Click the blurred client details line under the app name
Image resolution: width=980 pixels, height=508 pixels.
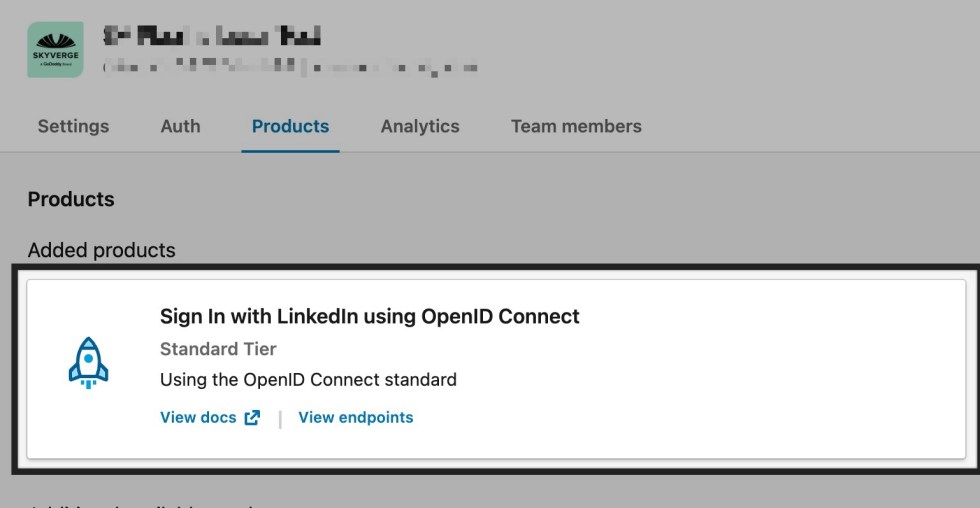[291, 66]
